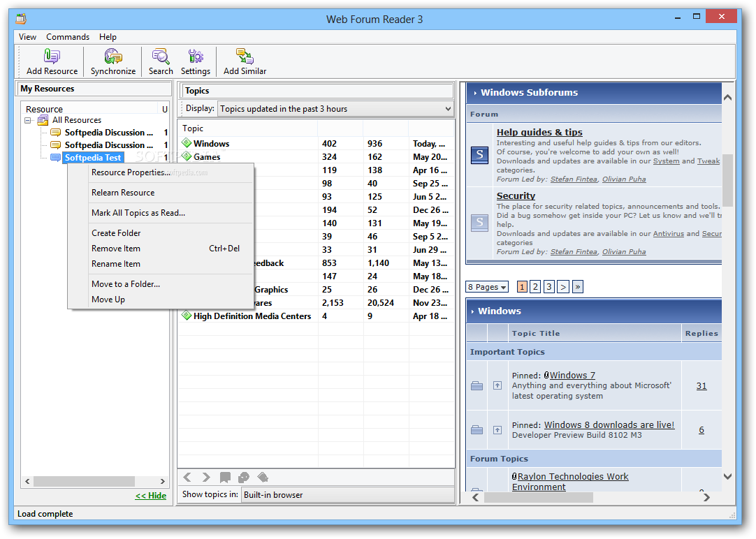Screen dimensions: 756x539
Task: Open the 8 Pages dropdown
Action: point(487,287)
